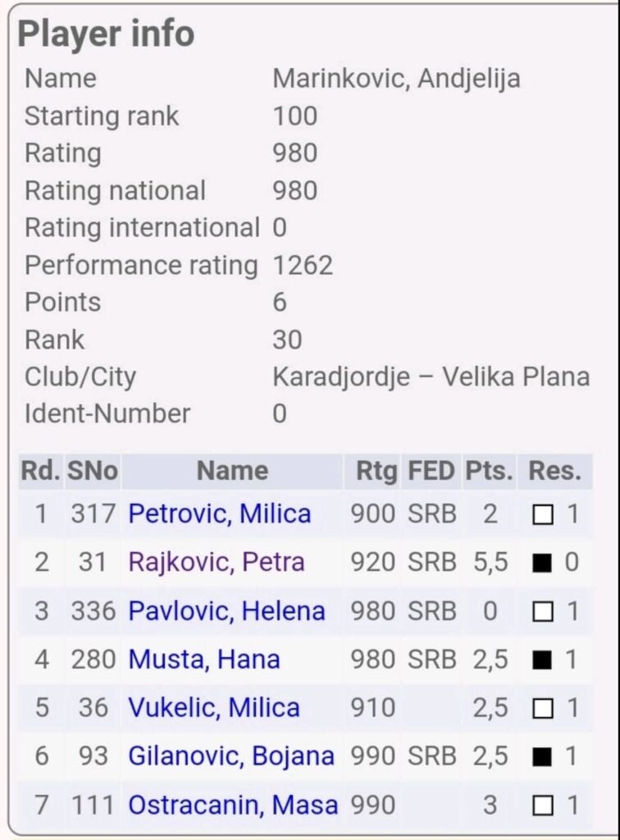Viewport: 620px width, 840px height.
Task: Click the SNo column header
Action: point(93,471)
